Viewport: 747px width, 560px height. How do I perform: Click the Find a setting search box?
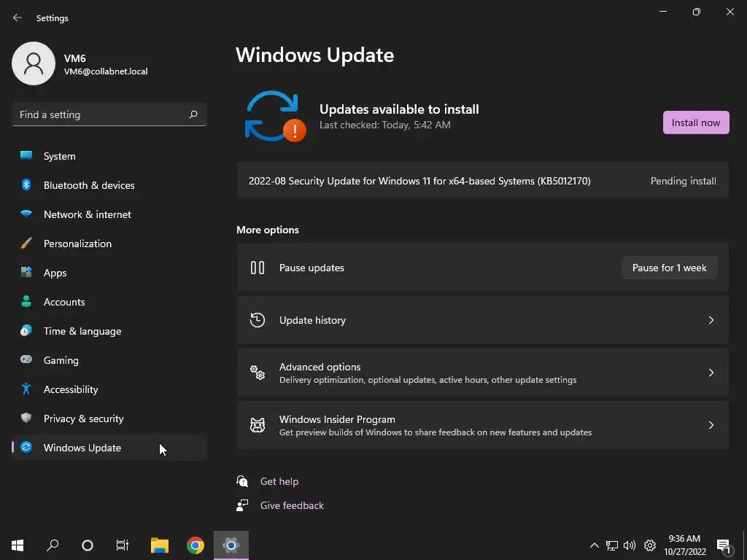click(x=109, y=114)
